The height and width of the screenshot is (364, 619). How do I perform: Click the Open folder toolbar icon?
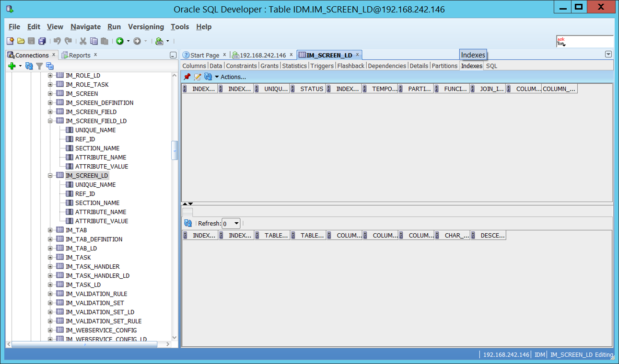(21, 41)
